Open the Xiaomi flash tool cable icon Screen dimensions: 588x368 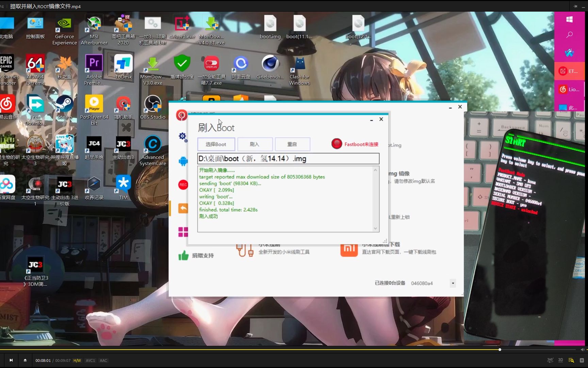click(x=245, y=250)
